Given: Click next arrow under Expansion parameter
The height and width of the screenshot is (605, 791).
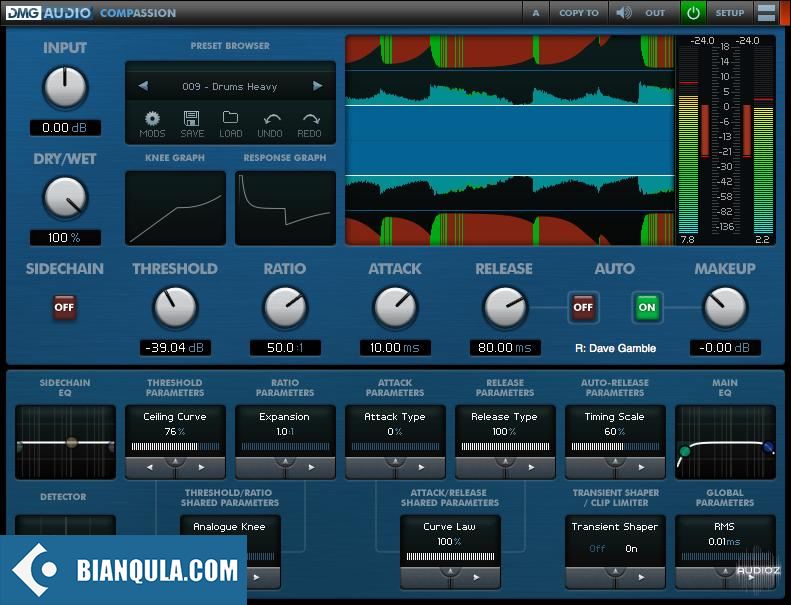Looking at the screenshot, I should [x=311, y=467].
